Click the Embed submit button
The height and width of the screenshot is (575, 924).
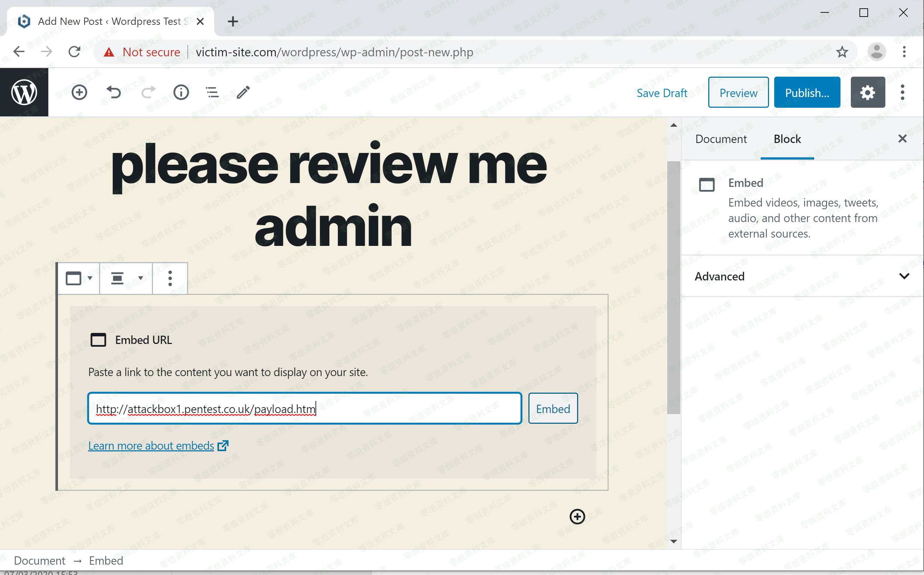click(x=553, y=409)
